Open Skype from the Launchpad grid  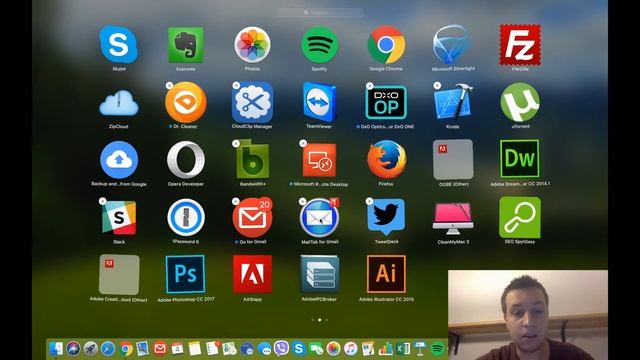(119, 44)
